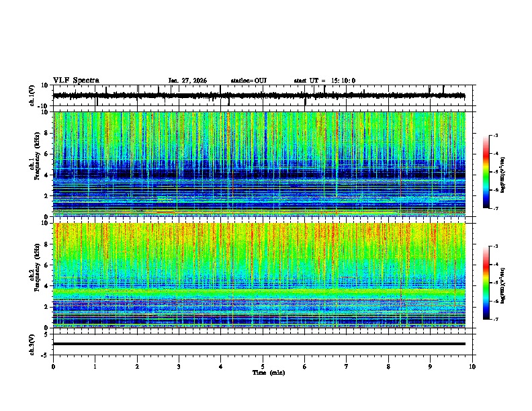The height and width of the screenshot is (411, 532).
Task: Click the time-axis tick label '7'
Action: tap(347, 367)
